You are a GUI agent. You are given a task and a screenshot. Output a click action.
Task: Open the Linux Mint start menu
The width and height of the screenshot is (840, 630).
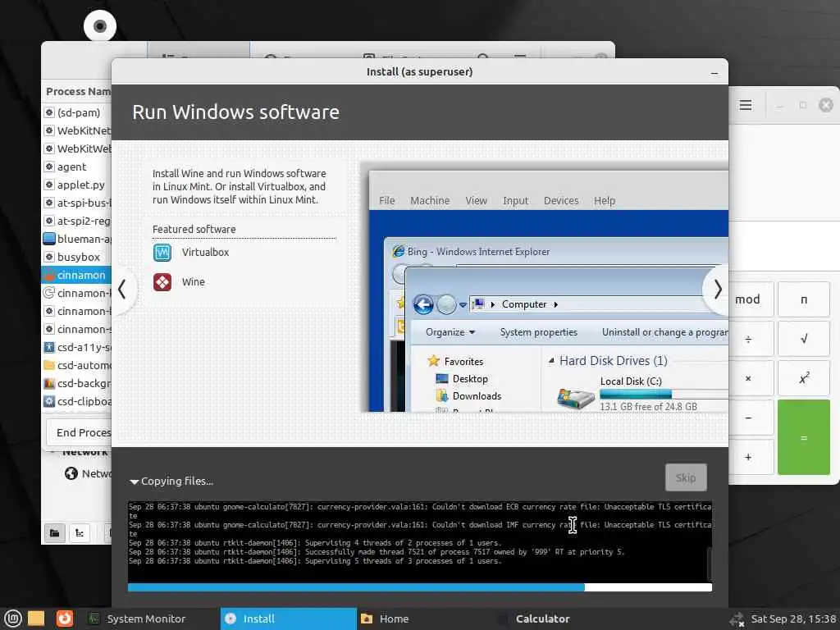[12, 619]
